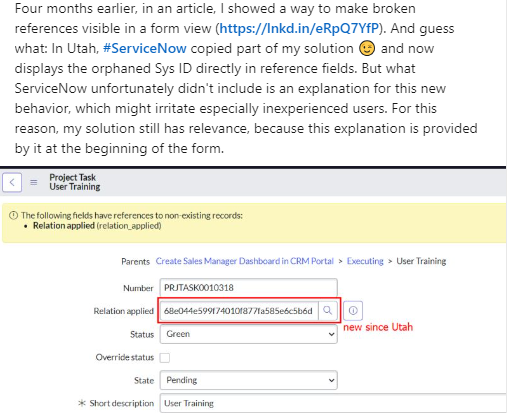Click the Number field PRJTASK0010318
Image resolution: width=517 pixels, height=413 pixels.
pos(249,288)
